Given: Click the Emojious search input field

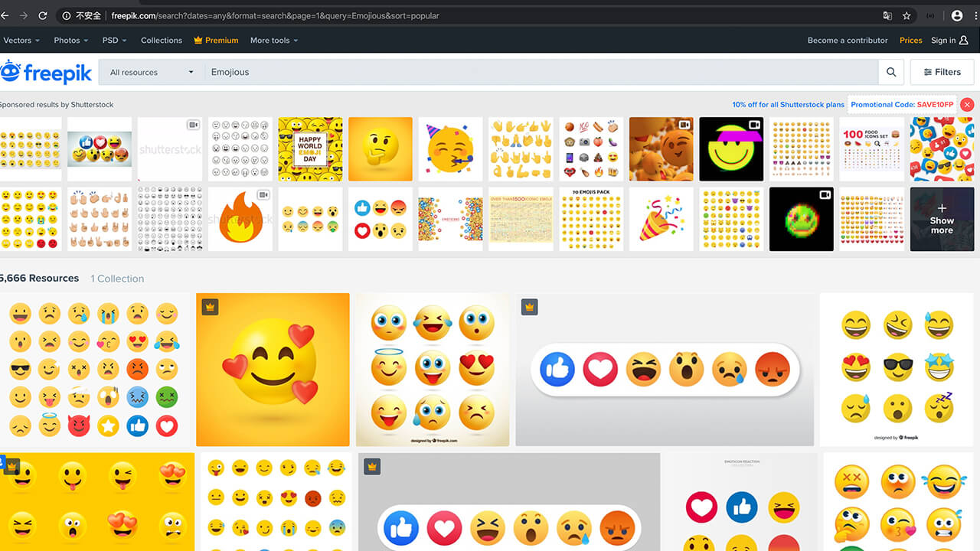Looking at the screenshot, I should pos(536,72).
